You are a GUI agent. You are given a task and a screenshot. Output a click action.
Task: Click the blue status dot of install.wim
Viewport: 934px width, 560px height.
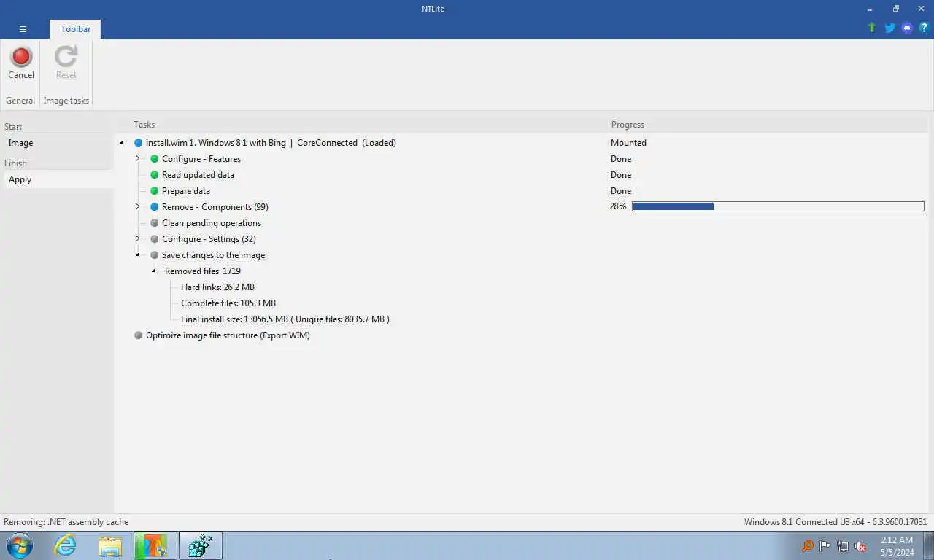pos(138,143)
